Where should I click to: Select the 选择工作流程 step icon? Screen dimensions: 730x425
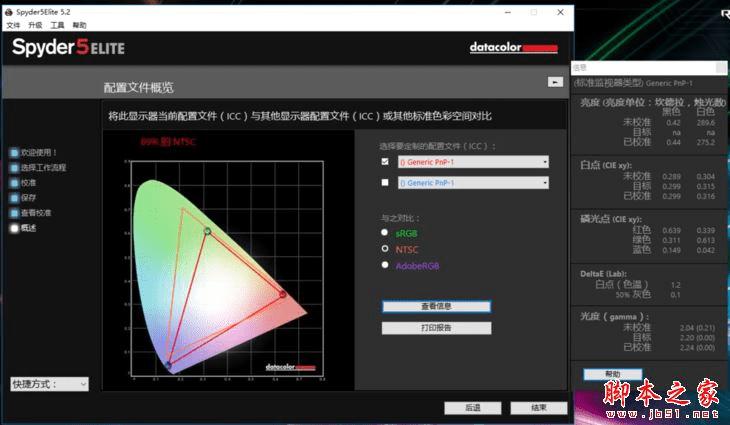point(14,168)
